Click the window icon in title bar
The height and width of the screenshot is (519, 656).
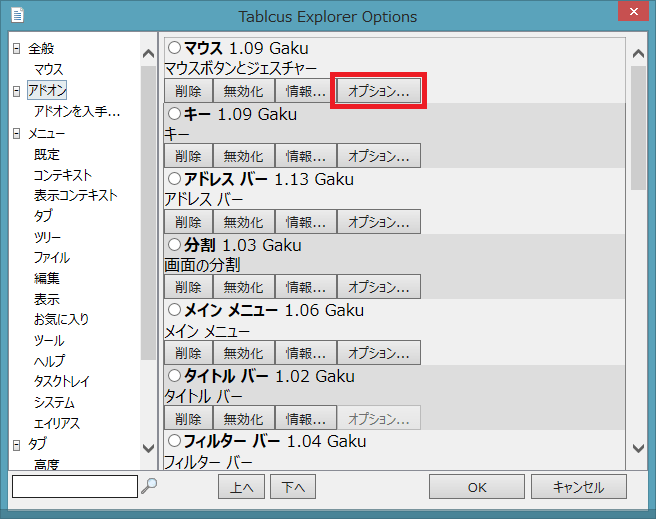click(x=18, y=16)
